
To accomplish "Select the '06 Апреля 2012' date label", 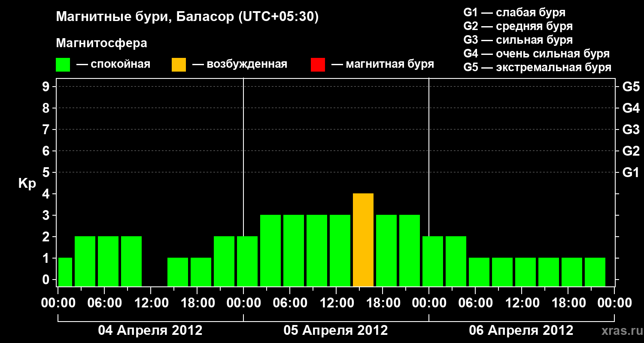I will pyautogui.click(x=521, y=330).
